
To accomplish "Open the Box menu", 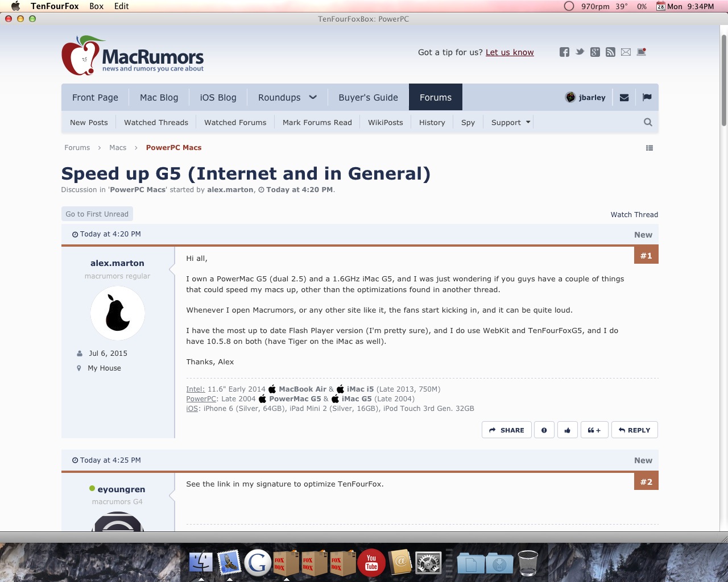I will 97,6.
